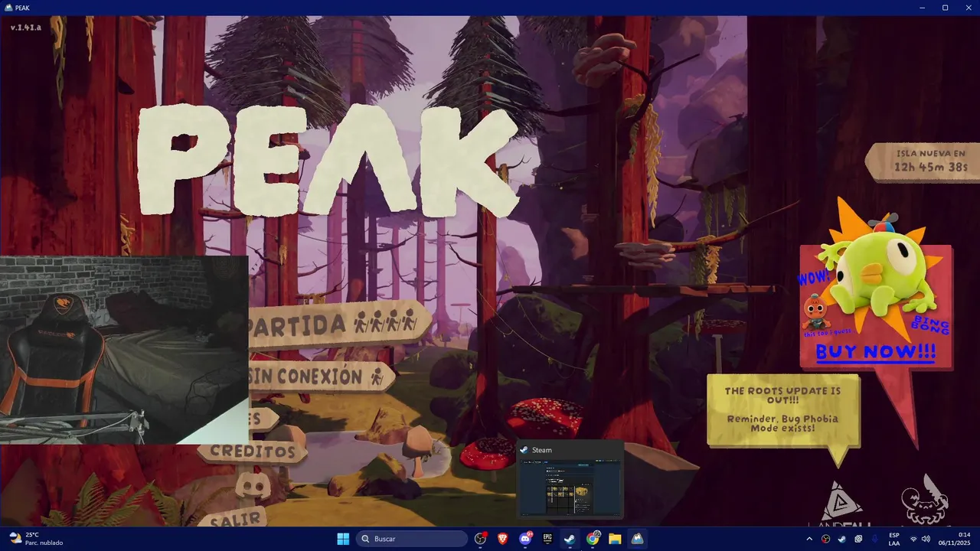The height and width of the screenshot is (551, 980).
Task: Click the Buscar taskbar search box
Action: (412, 539)
